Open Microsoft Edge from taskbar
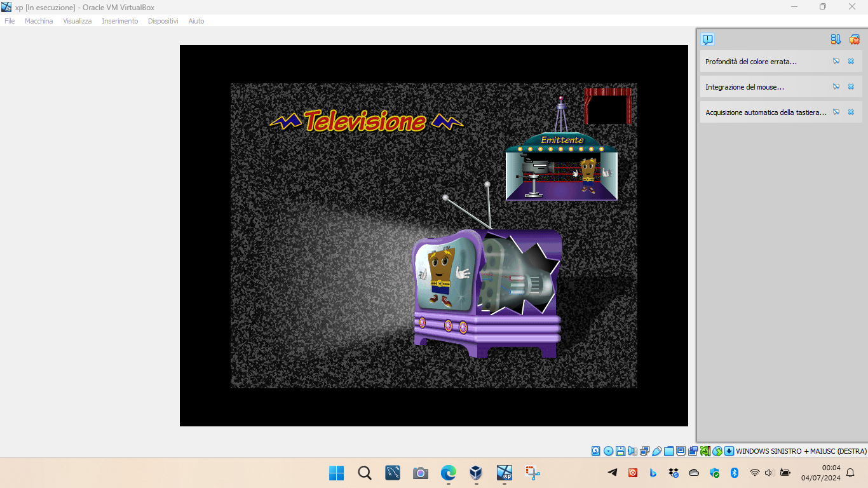The width and height of the screenshot is (868, 488). tap(449, 473)
